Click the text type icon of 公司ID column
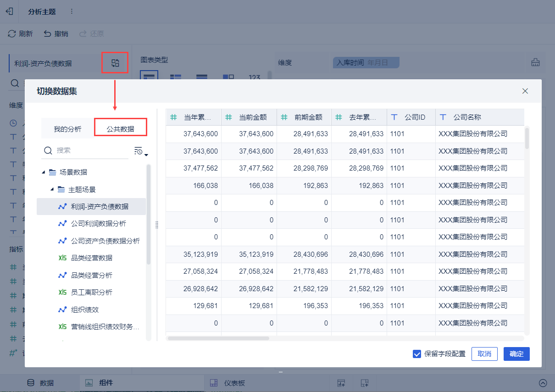555x392 pixels. 394,117
